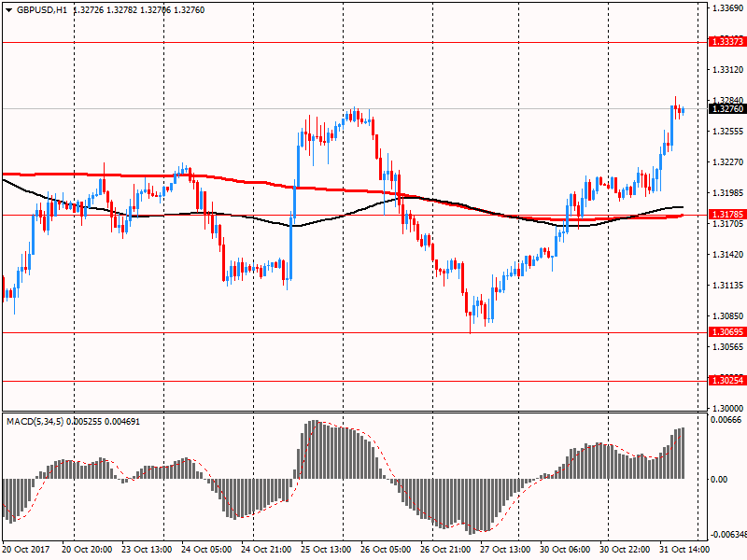Click the MACD 0.00 zero level value
The height and width of the screenshot is (560, 747).
[719, 480]
